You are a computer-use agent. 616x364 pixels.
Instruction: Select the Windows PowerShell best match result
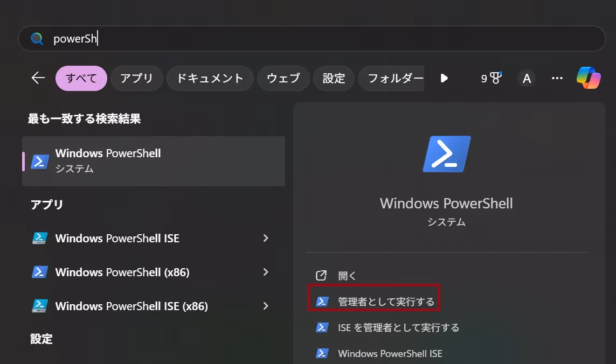[154, 161]
